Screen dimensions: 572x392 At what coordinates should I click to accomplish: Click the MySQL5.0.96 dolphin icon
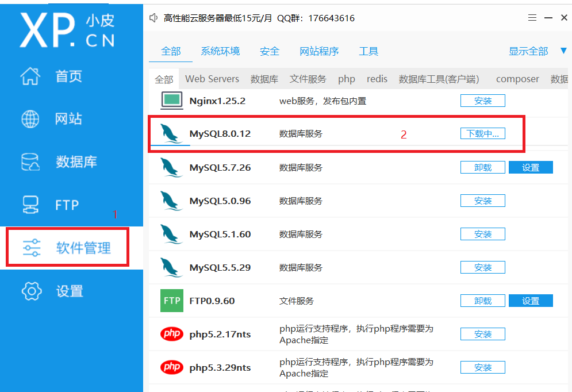click(x=171, y=201)
